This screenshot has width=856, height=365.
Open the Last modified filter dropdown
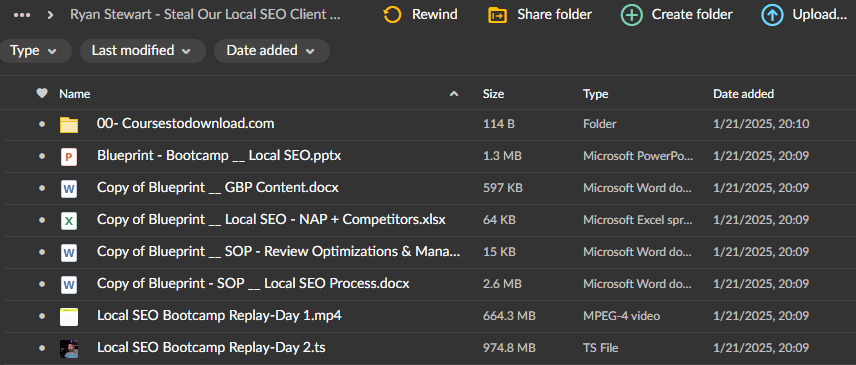click(x=142, y=51)
